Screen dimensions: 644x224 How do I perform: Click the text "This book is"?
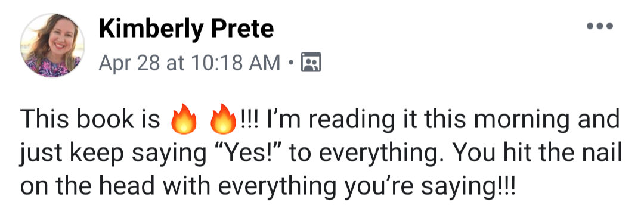pyautogui.click(x=90, y=119)
